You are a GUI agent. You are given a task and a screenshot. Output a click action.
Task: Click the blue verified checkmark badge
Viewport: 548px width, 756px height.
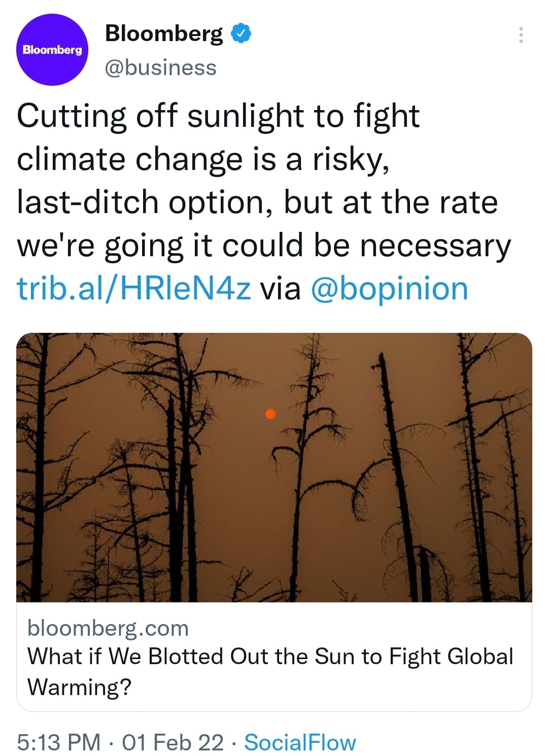[x=241, y=33]
